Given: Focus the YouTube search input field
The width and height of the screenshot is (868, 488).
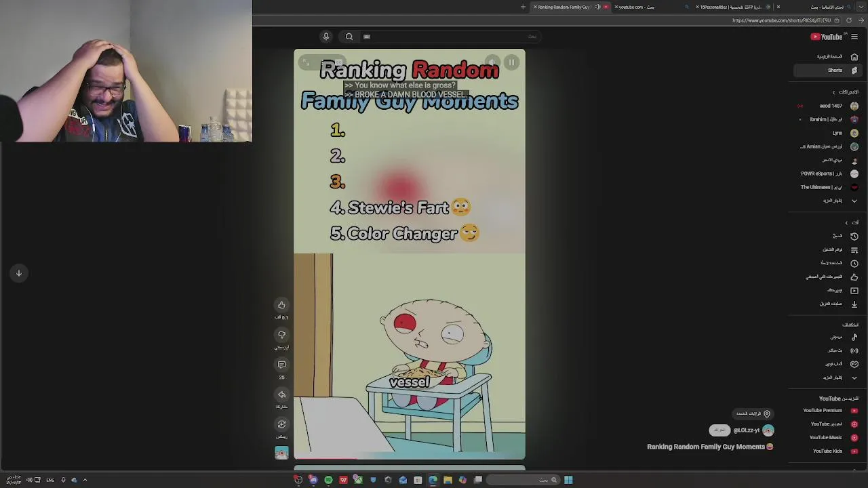Looking at the screenshot, I should pos(451,37).
